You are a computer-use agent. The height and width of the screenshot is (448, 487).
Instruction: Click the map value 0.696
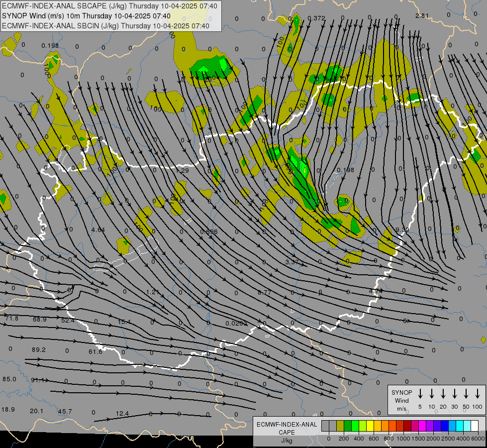pyautogui.click(x=209, y=231)
